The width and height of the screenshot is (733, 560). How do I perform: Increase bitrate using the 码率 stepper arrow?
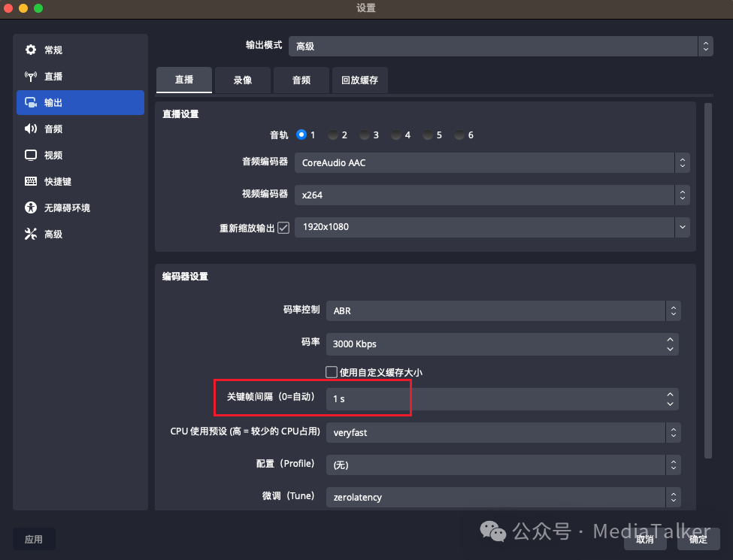tap(670, 339)
